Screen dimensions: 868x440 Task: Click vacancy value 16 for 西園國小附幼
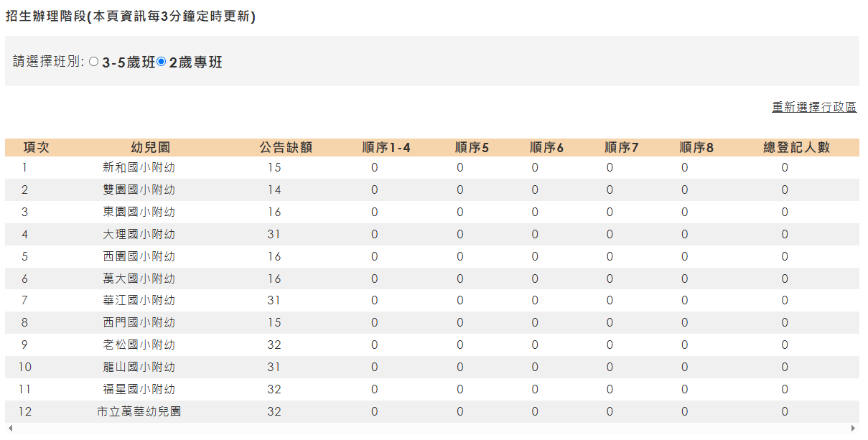click(274, 256)
